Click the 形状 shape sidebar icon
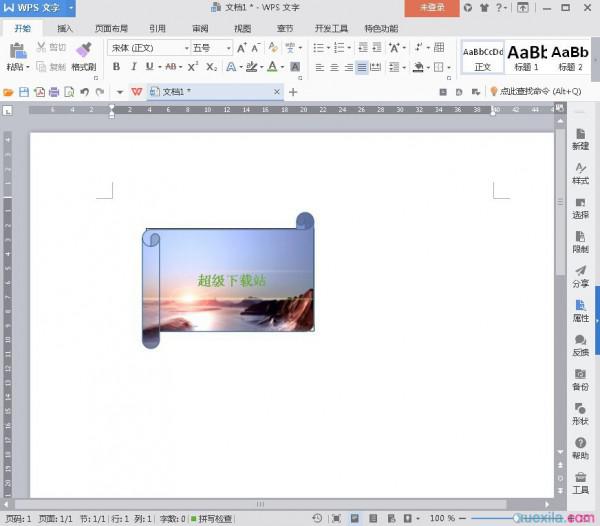The height and width of the screenshot is (526, 600). (x=580, y=412)
